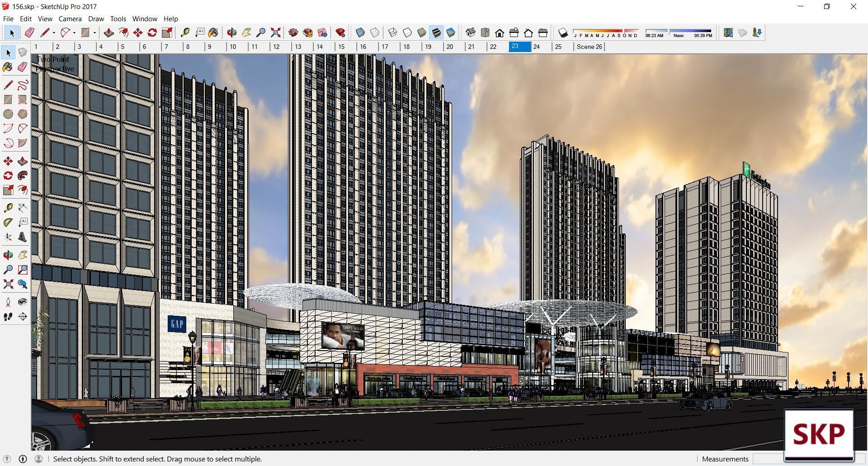Viewport: 868px width, 466px height.
Task: Choose the Section Plane tool
Action: click(23, 317)
